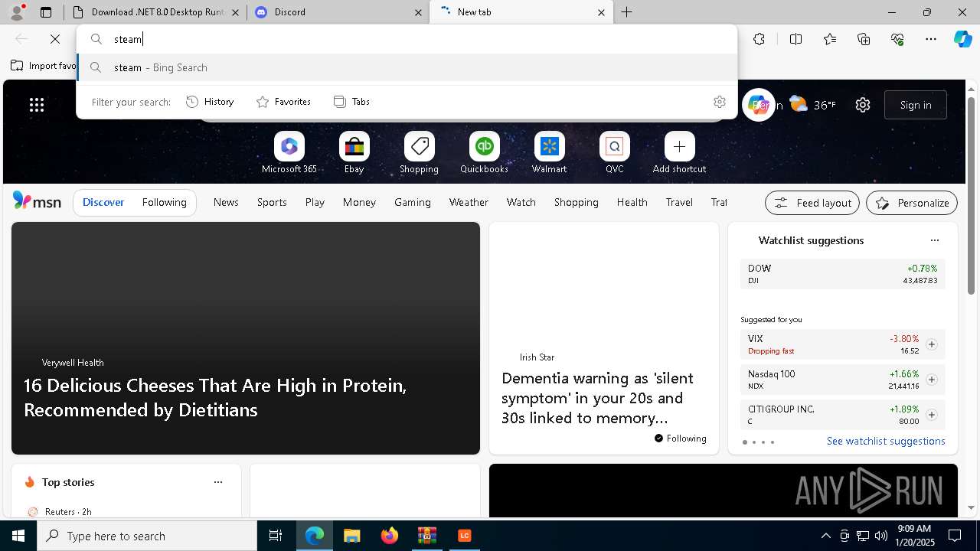Screen dimensions: 980x551
Task: Open File Explorer from the taskbar
Action: coord(351,536)
